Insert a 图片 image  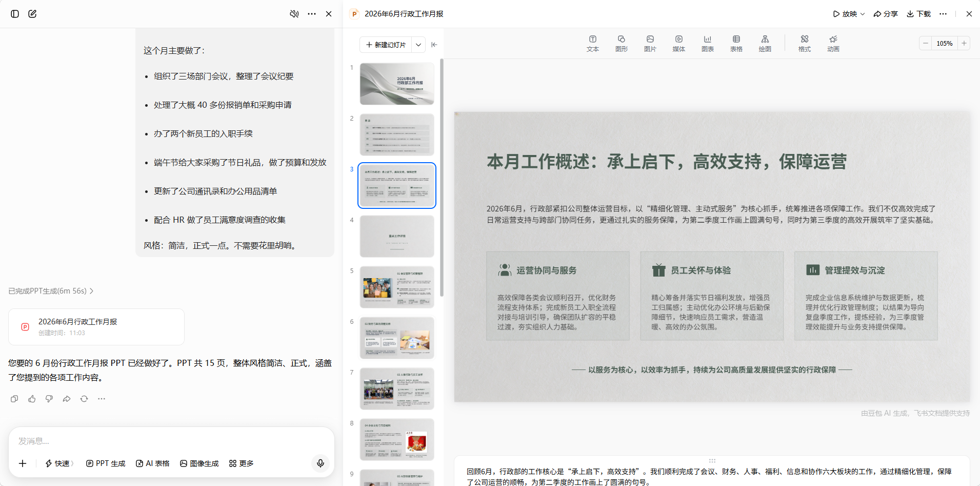point(650,44)
